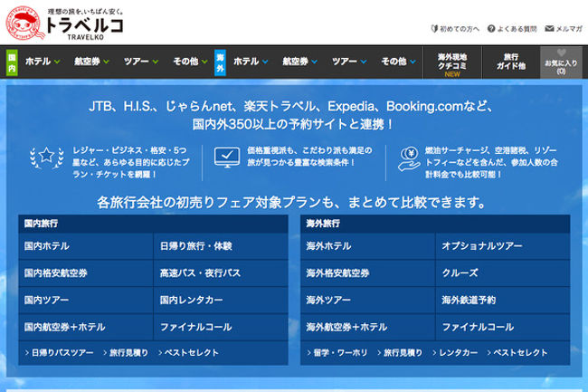This screenshot has height=392, width=588.
Task: Open 国内レンタカー search
Action: click(221, 300)
